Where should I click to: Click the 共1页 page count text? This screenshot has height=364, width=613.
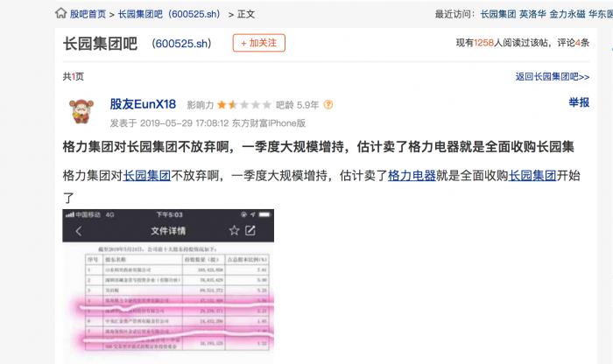click(x=73, y=76)
